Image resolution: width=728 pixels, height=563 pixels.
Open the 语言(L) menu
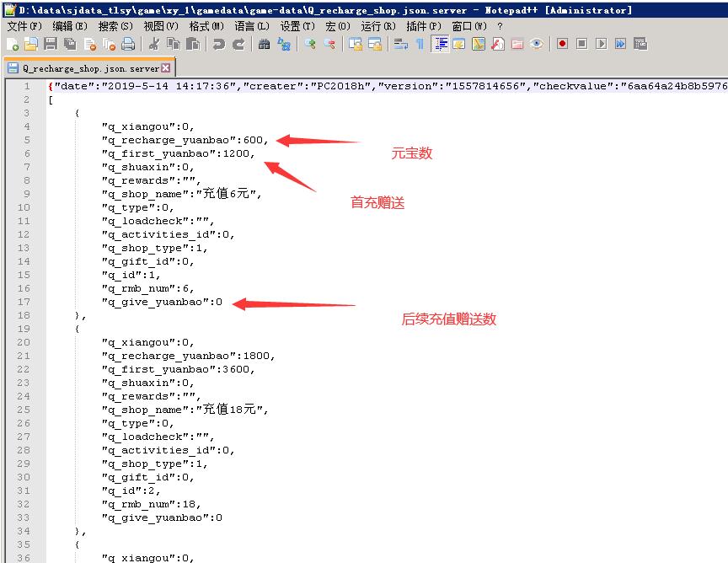[251, 26]
